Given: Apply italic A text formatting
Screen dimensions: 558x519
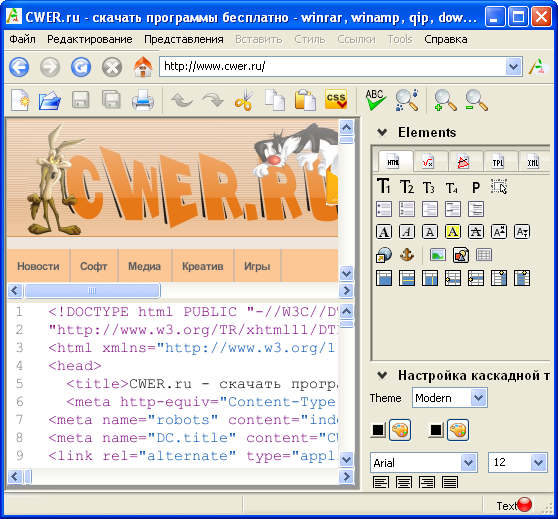Looking at the screenshot, I should click(407, 232).
